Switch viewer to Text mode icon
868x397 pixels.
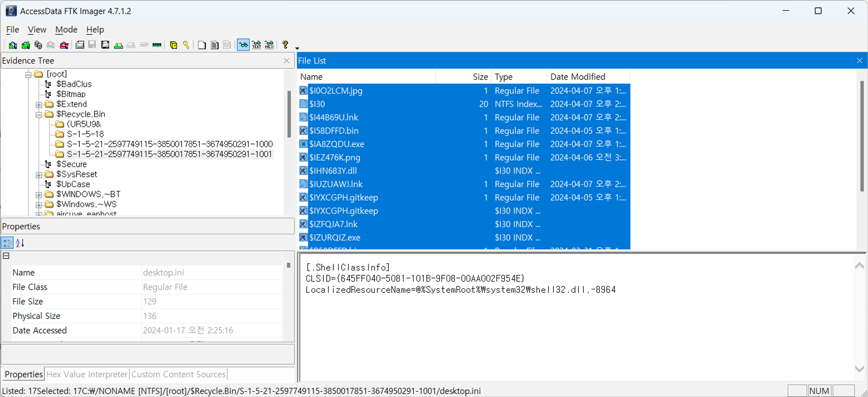[x=256, y=45]
